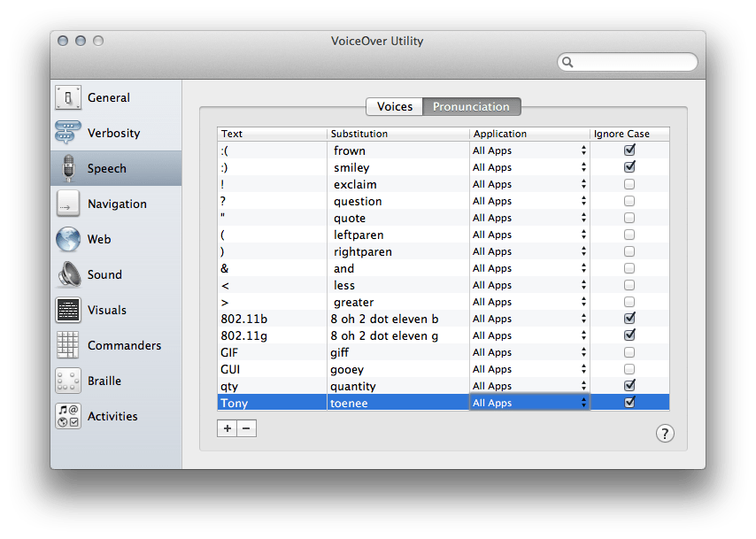Enable Ignore Case for question row
Screen dimensions: 756x539
tap(629, 201)
